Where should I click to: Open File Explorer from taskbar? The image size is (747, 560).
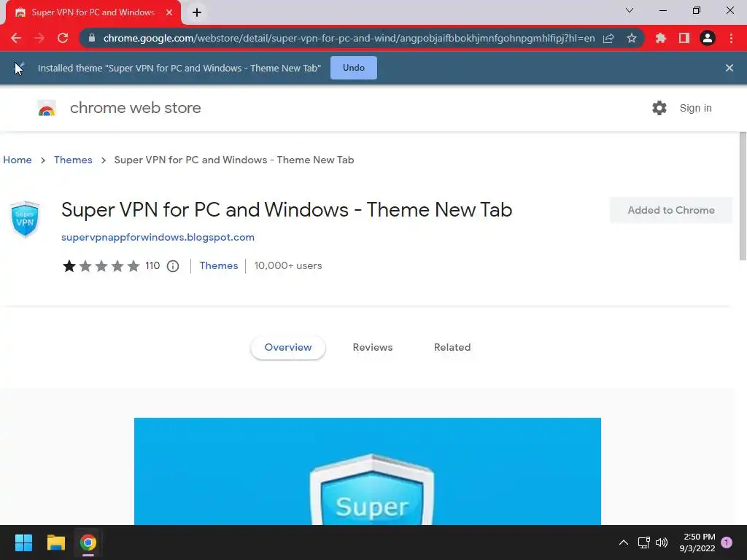(55, 542)
